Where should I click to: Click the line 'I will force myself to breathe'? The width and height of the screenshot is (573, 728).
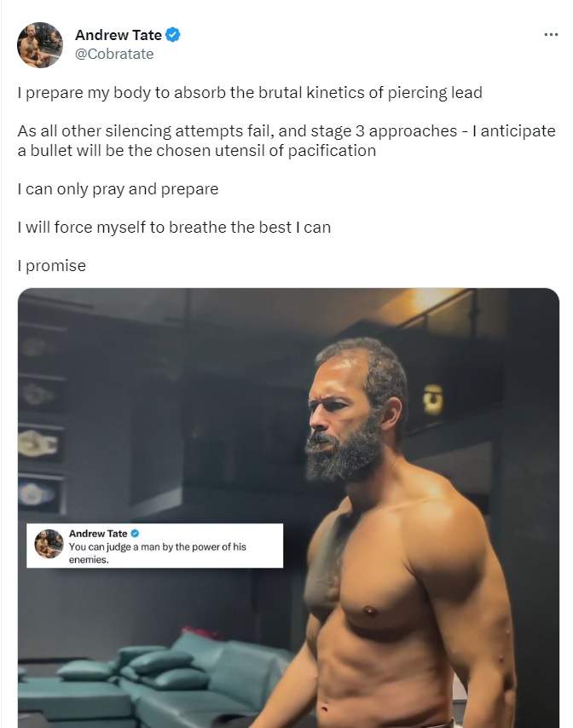click(x=174, y=228)
